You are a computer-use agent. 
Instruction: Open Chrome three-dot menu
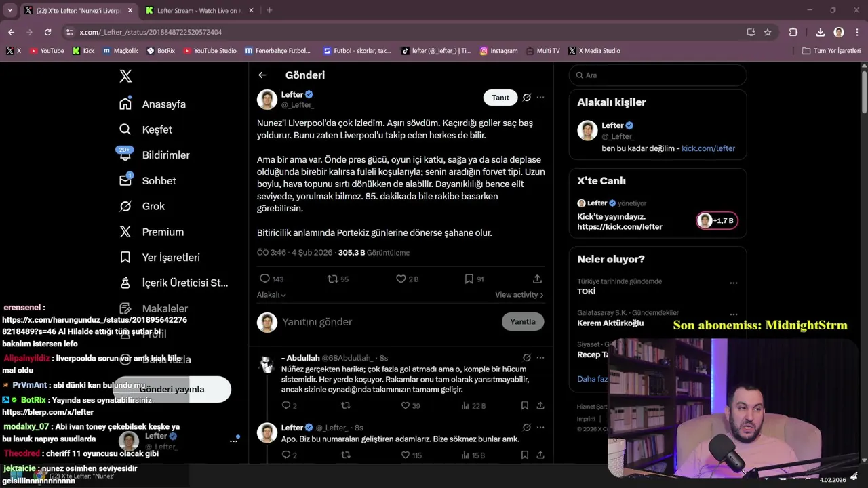coord(856,32)
